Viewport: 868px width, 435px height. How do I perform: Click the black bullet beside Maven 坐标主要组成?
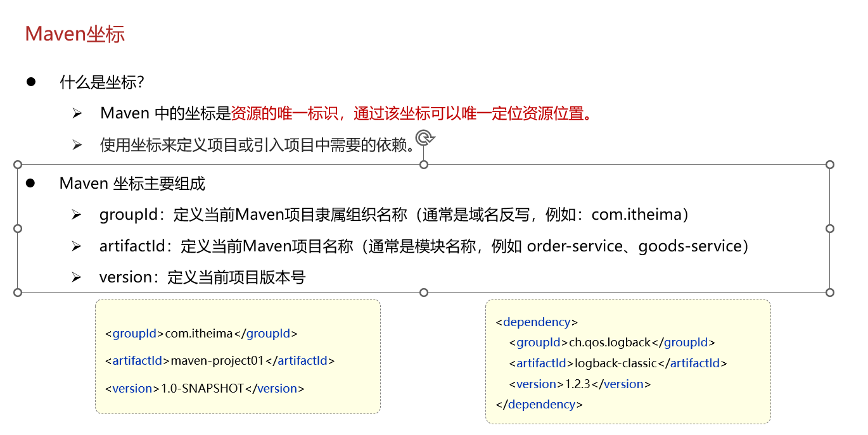pyautogui.click(x=31, y=183)
